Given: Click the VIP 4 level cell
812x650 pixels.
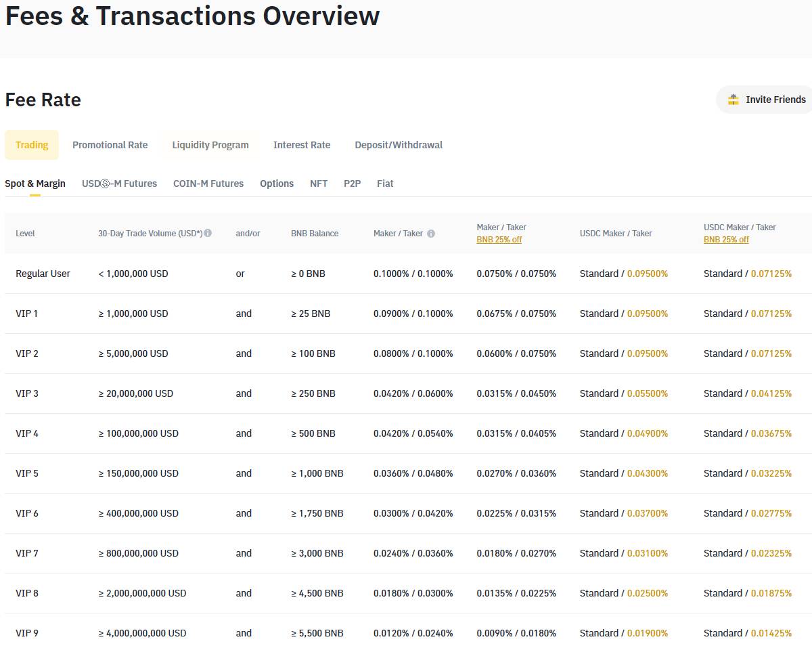Looking at the screenshot, I should [27, 433].
